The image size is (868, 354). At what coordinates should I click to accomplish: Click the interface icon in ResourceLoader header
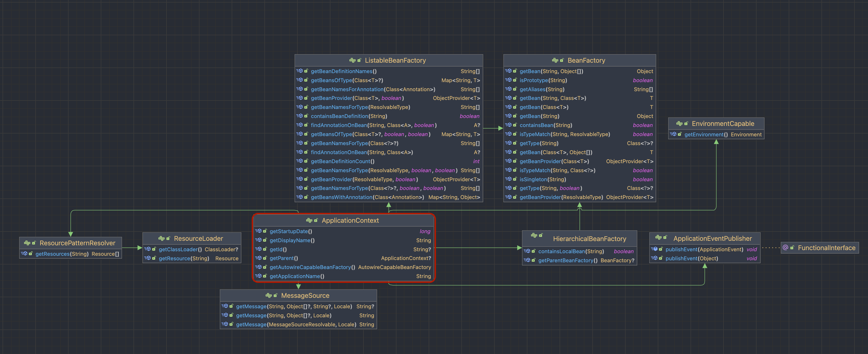[161, 238]
